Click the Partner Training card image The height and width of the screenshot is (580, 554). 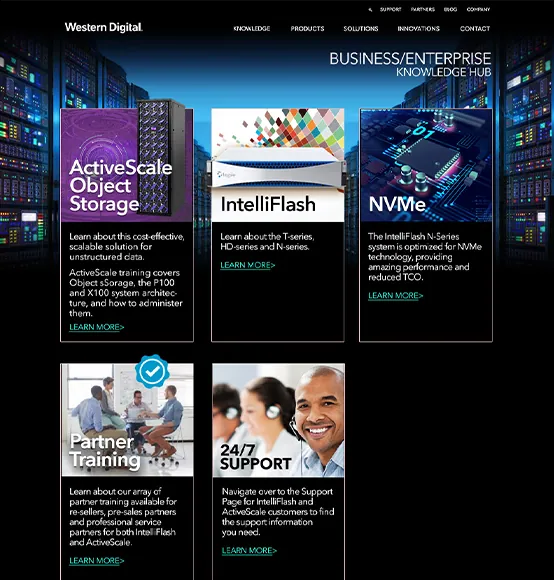[x=127, y=420]
